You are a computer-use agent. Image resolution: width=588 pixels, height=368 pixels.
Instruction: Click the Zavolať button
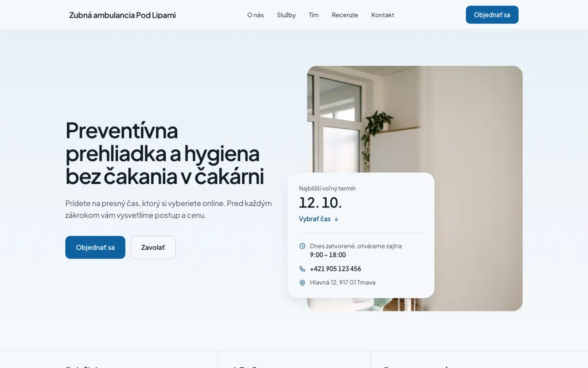click(153, 247)
